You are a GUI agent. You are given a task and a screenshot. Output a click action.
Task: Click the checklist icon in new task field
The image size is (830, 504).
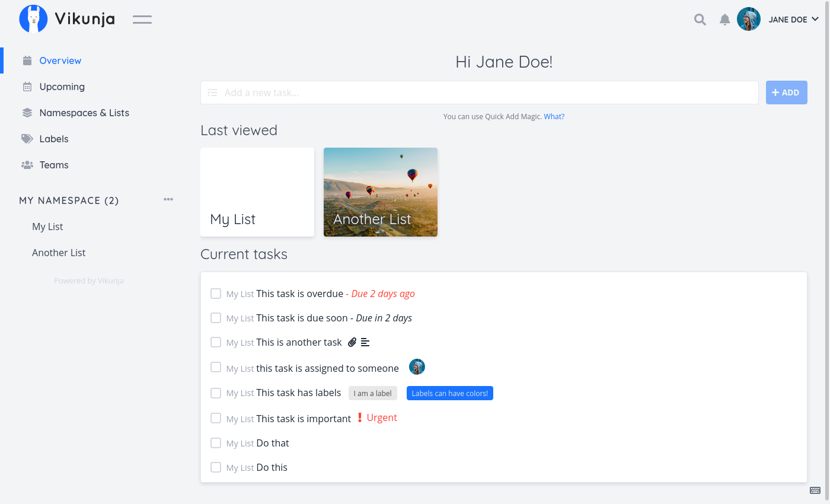[212, 92]
